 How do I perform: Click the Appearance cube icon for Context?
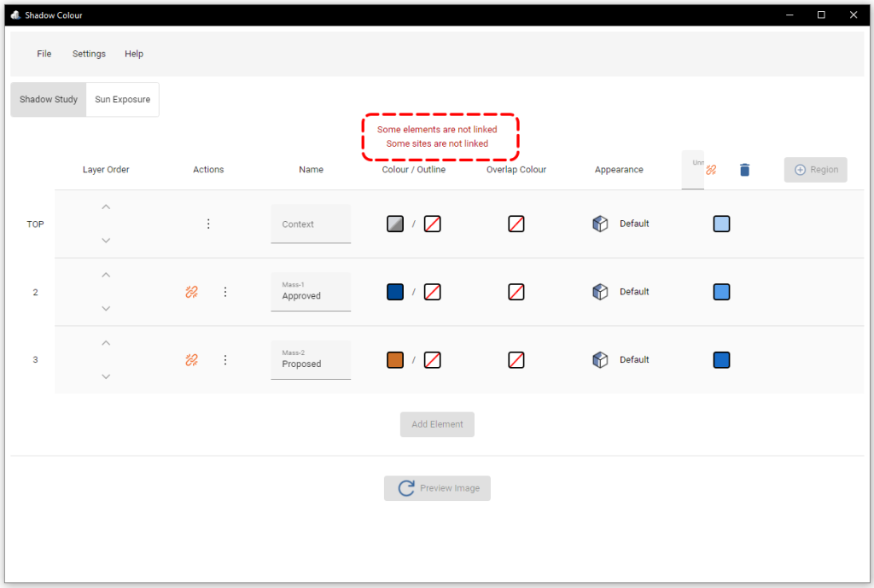600,224
